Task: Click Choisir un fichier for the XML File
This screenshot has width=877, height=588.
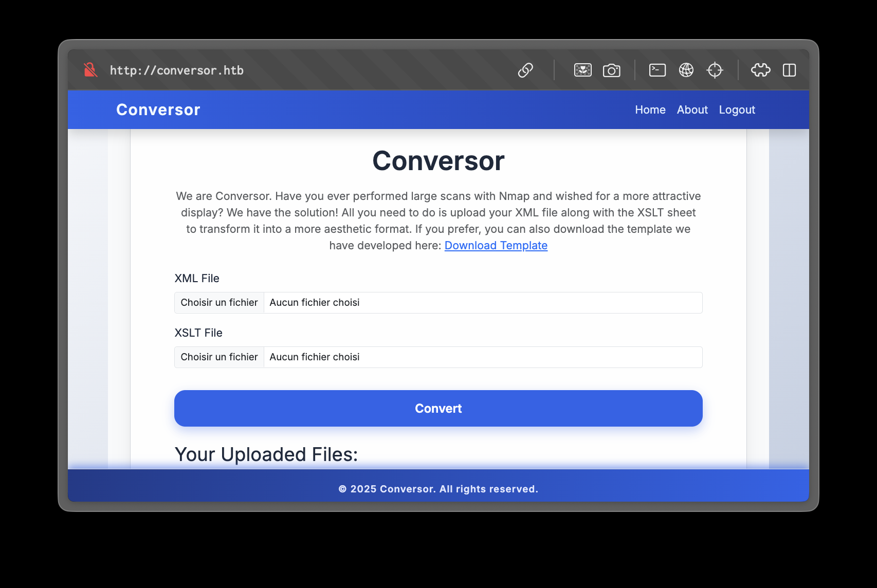Action: tap(219, 302)
